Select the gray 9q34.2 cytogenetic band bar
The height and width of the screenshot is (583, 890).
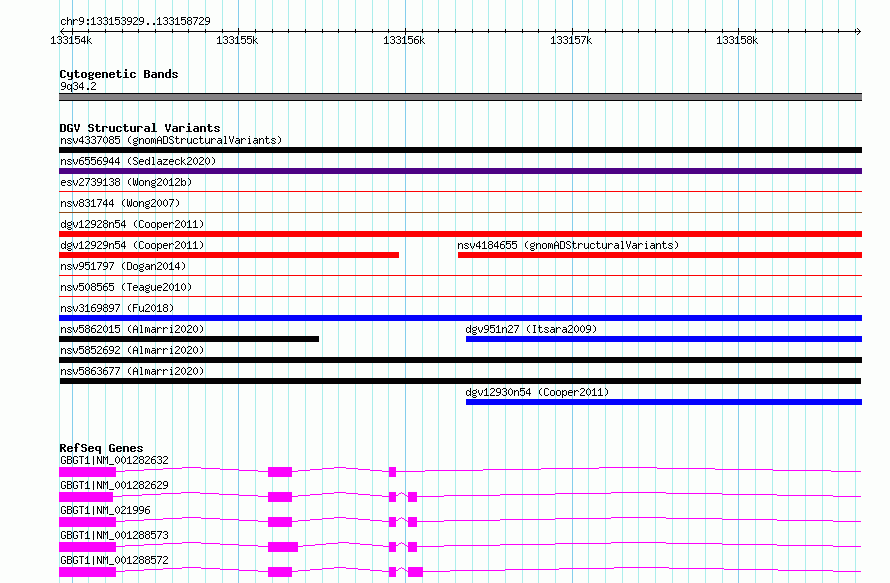pyautogui.click(x=460, y=97)
